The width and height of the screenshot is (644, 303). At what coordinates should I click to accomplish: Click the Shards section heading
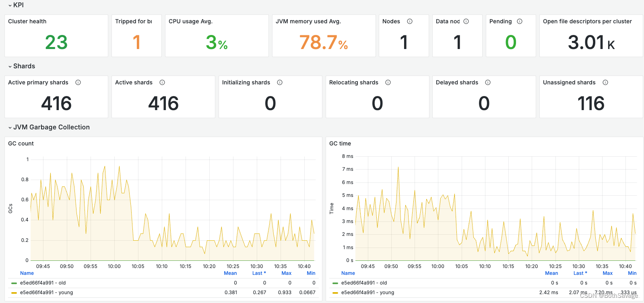coord(24,66)
